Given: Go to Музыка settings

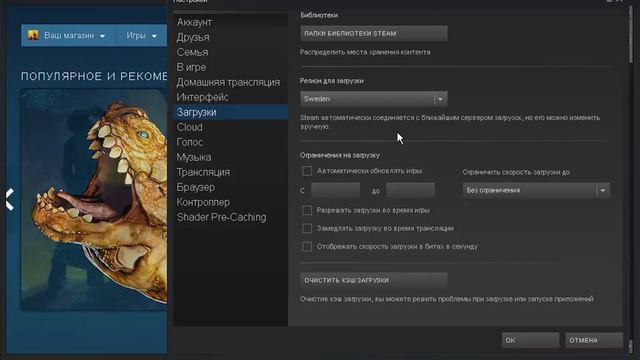Looking at the screenshot, I should tap(230, 157).
